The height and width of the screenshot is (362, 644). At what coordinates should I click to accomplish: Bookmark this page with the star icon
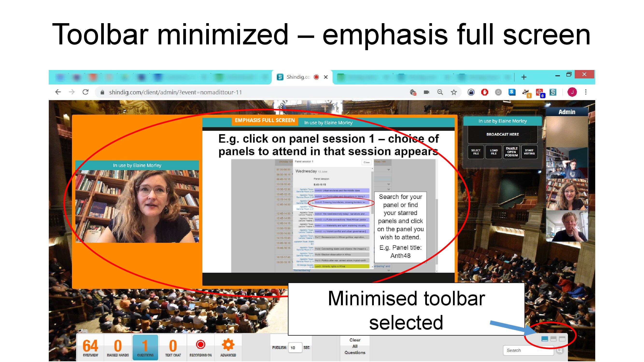[x=453, y=92]
